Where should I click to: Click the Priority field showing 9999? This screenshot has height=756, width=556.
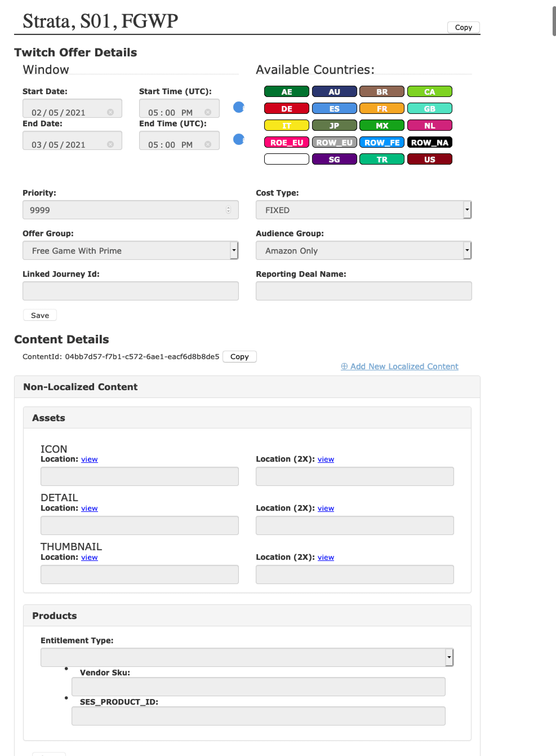tap(131, 210)
